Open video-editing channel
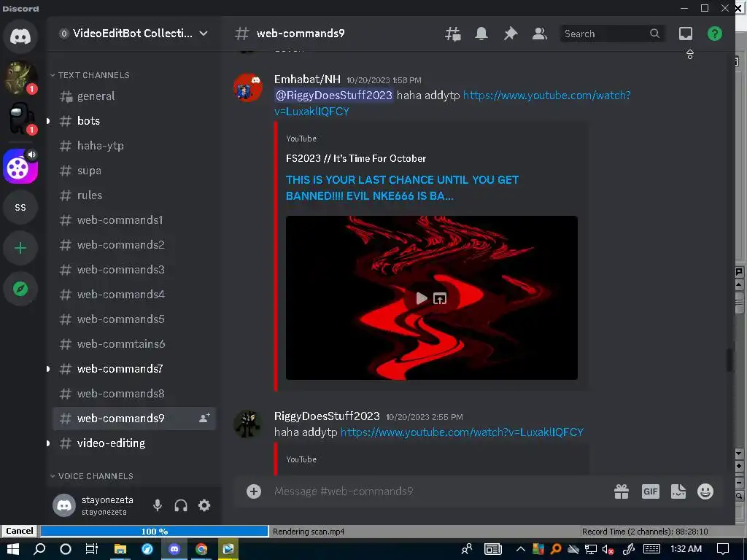This screenshot has height=560, width=747. (134, 443)
